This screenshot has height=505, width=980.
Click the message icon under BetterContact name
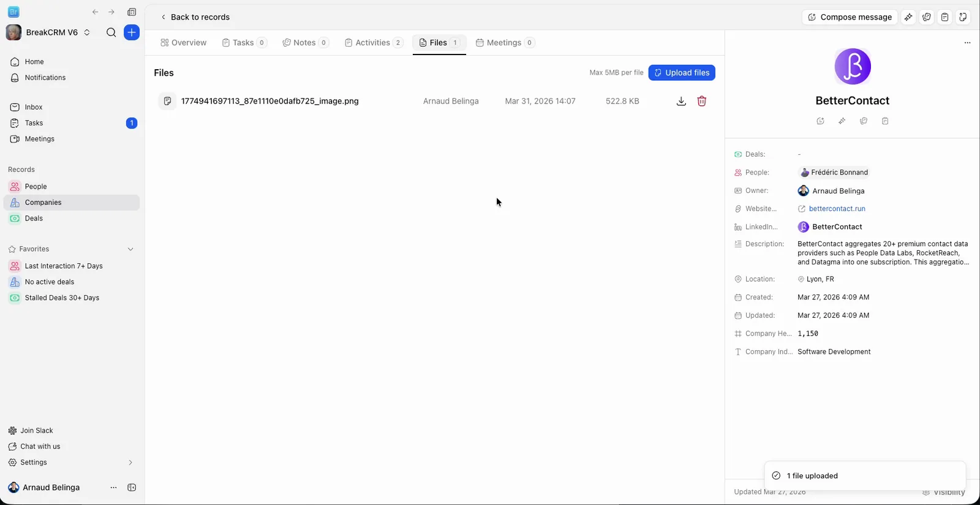point(821,121)
